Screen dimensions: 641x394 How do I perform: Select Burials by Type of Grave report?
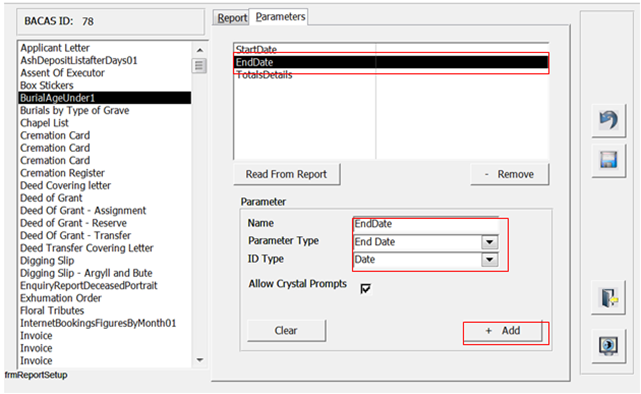[x=105, y=110]
